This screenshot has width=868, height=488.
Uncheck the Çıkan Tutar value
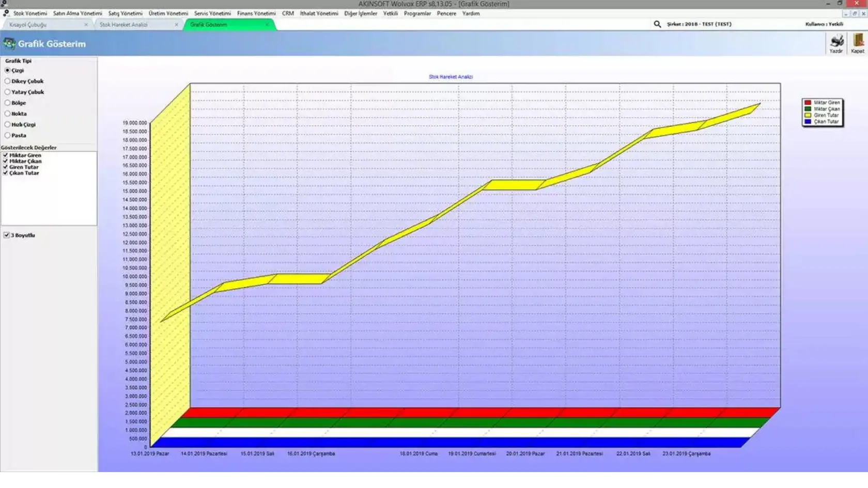tap(6, 173)
